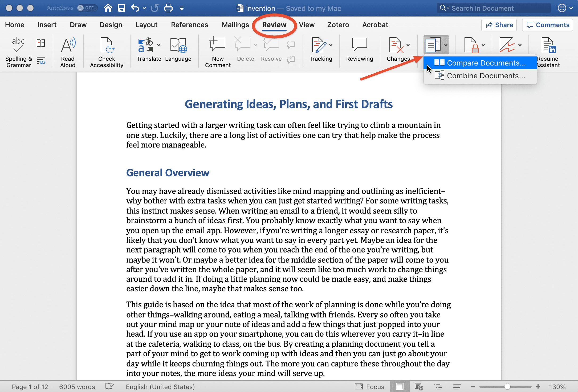Switch to Print Layout view button
This screenshot has width=578, height=392.
(400, 387)
